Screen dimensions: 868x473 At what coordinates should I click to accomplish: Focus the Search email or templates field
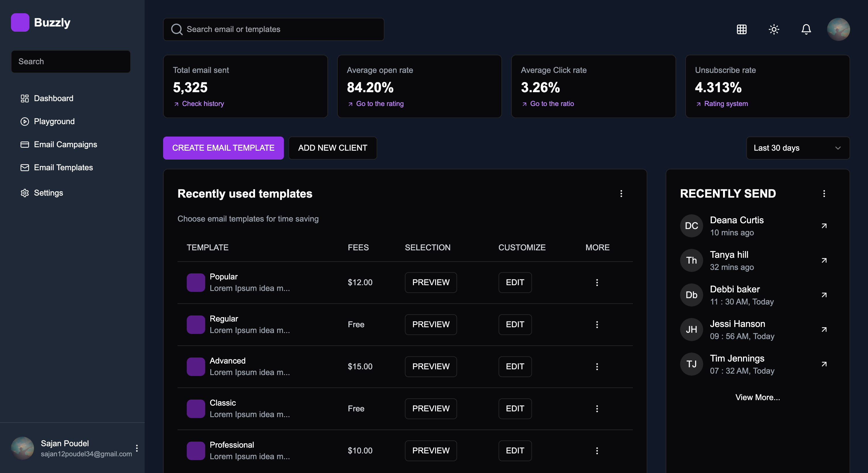(273, 29)
